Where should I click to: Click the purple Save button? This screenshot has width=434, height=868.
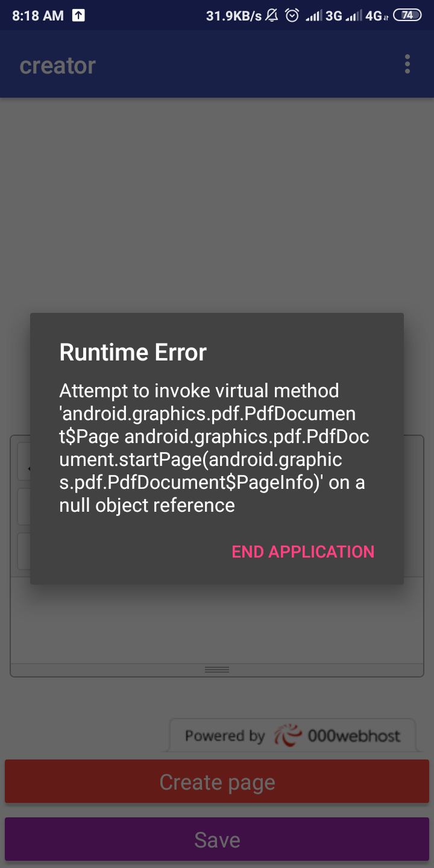point(217,839)
